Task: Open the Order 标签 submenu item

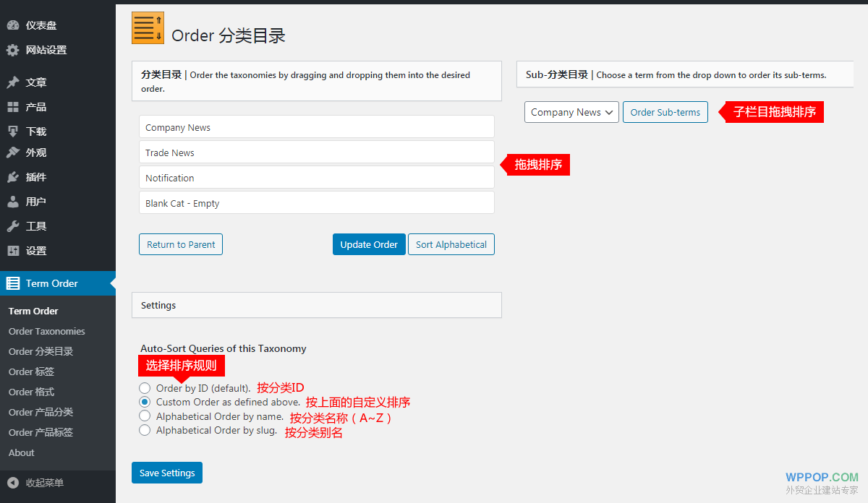Action: (x=30, y=371)
